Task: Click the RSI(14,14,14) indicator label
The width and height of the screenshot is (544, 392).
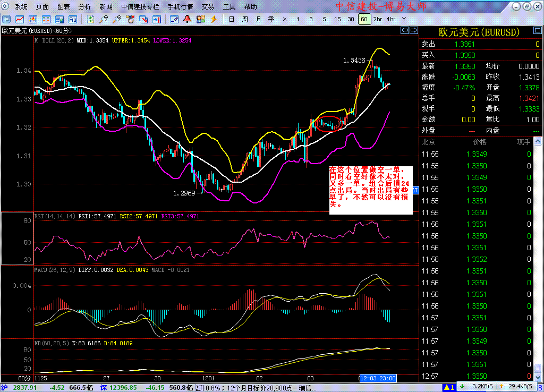Action: click(55, 216)
